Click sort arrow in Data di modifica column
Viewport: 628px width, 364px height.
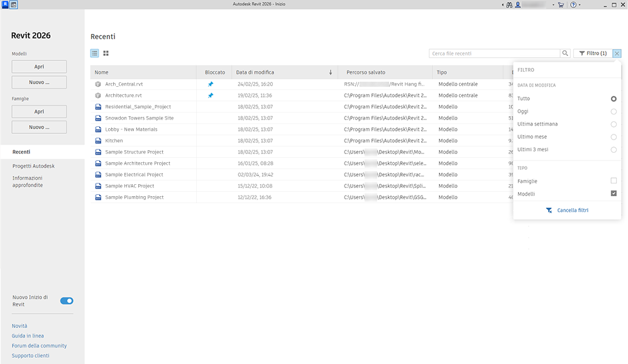tap(331, 72)
